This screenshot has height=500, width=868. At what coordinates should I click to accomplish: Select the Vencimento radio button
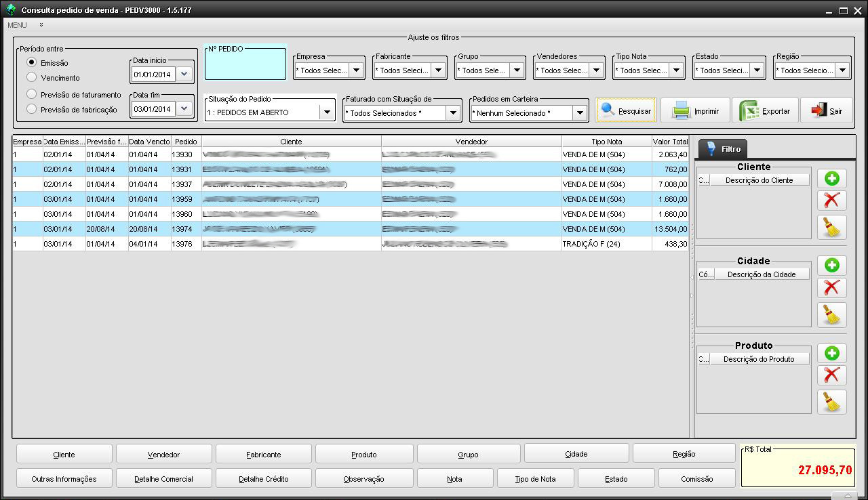[x=31, y=77]
